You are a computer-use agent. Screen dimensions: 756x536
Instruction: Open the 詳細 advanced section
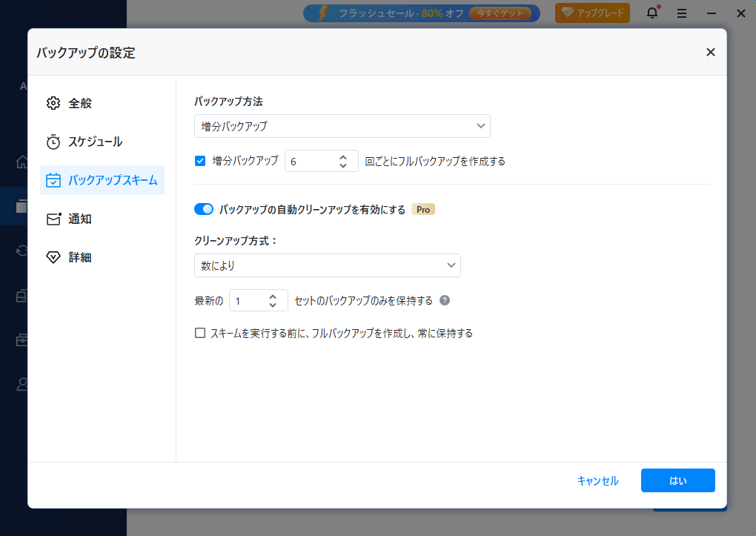coord(102,258)
